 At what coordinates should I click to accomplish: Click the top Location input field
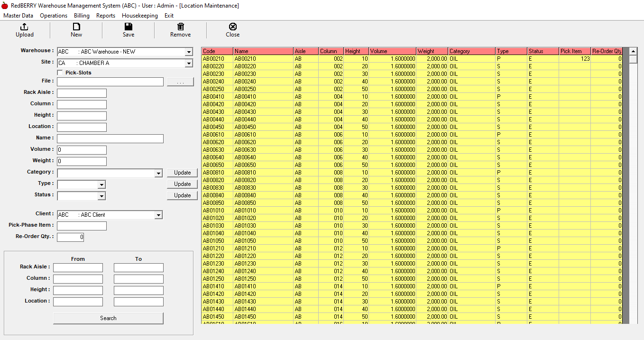82,128
